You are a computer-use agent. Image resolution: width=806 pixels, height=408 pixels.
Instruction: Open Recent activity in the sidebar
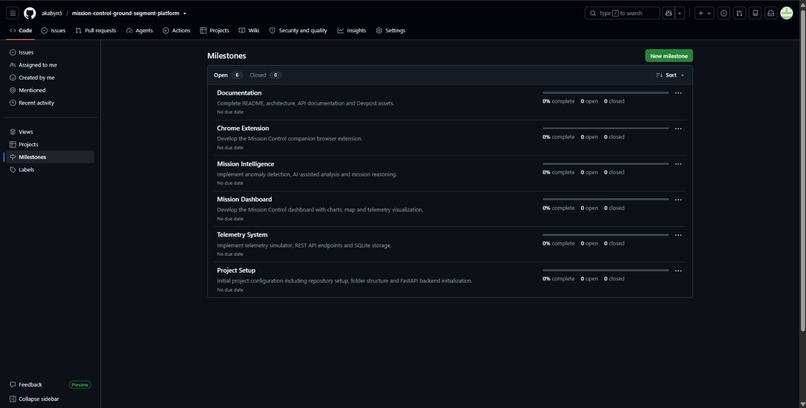point(48,103)
